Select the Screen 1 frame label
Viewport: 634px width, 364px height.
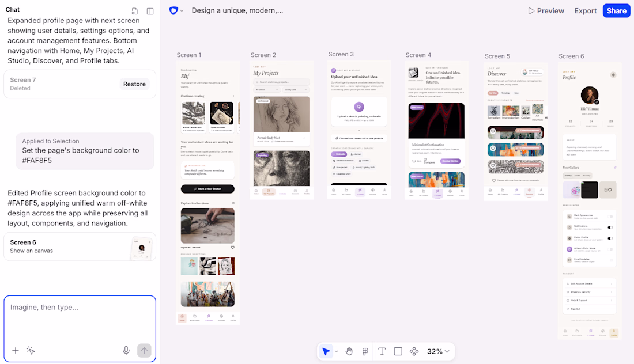(189, 55)
